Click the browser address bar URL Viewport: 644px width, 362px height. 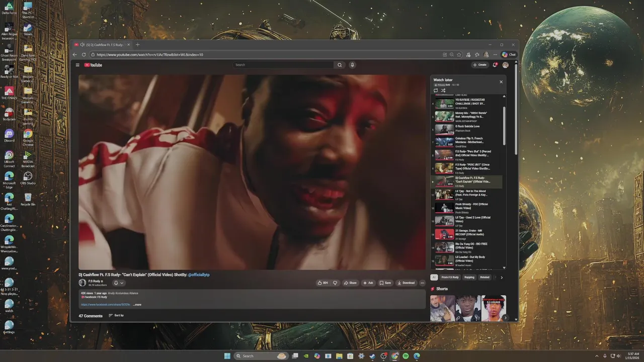(x=150, y=54)
